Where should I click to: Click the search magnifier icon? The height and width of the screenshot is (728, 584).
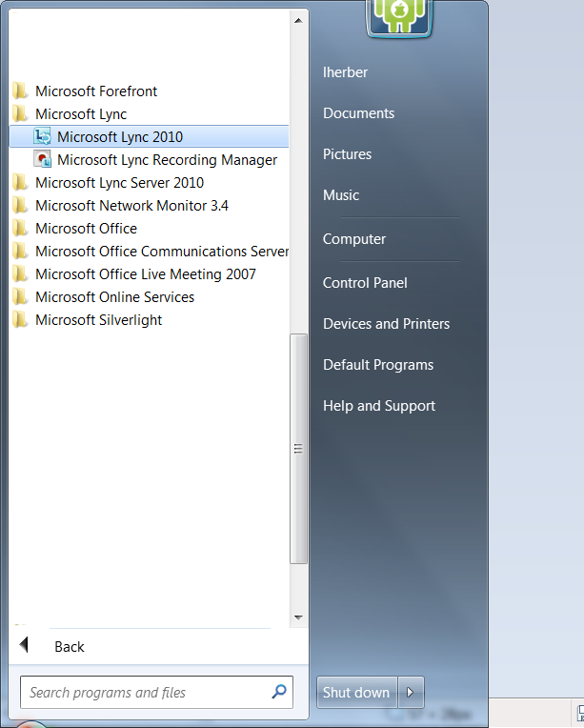(x=279, y=692)
